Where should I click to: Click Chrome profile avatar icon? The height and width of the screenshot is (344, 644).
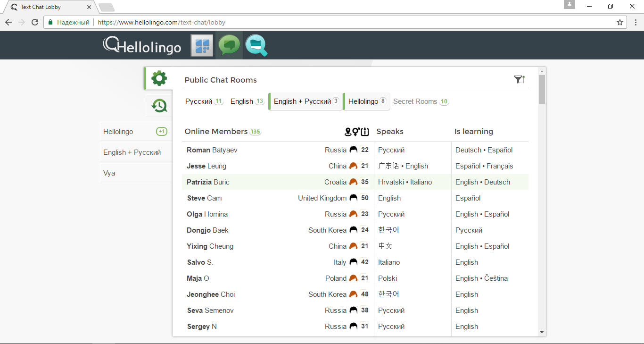point(570,4)
